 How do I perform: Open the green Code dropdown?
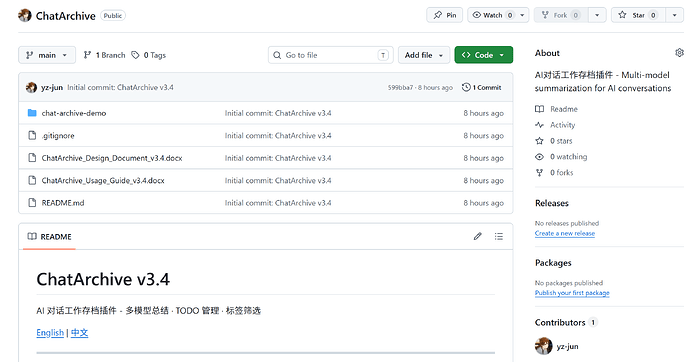pyautogui.click(x=484, y=55)
